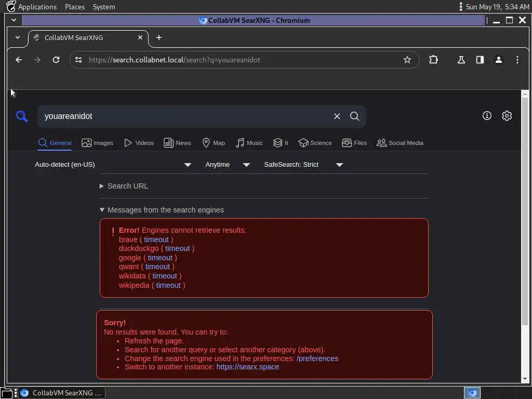Submit search with the magnifier button
The height and width of the screenshot is (399, 532).
[x=354, y=116]
